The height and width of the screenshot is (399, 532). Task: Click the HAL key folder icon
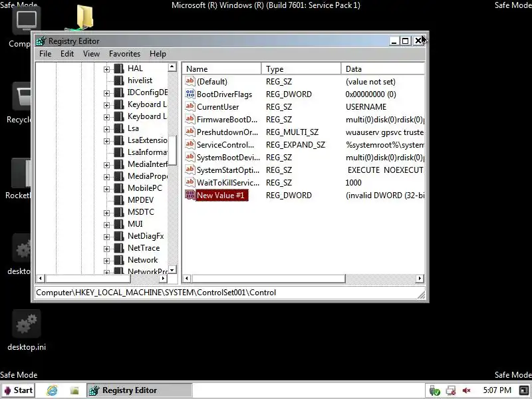pos(119,68)
